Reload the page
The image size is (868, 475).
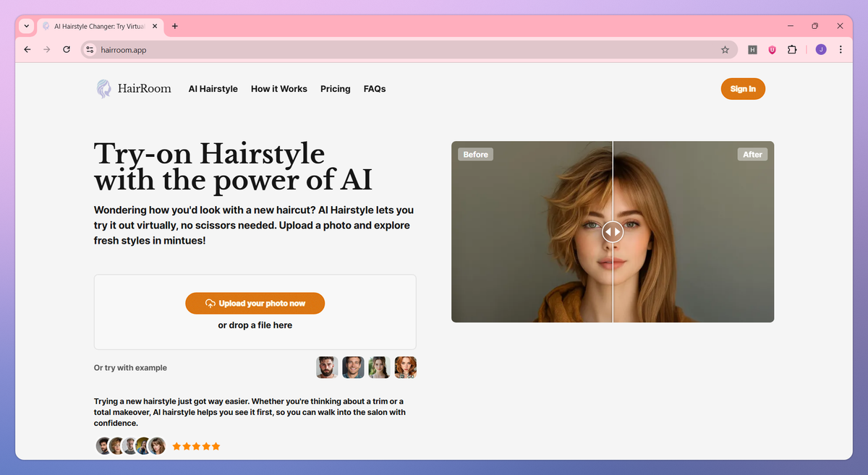pos(67,50)
